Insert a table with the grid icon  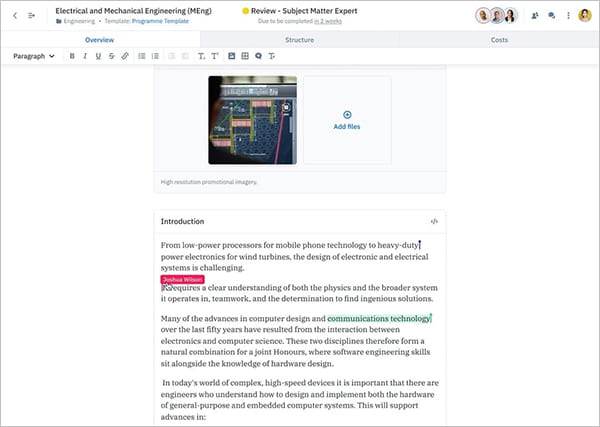[245, 56]
